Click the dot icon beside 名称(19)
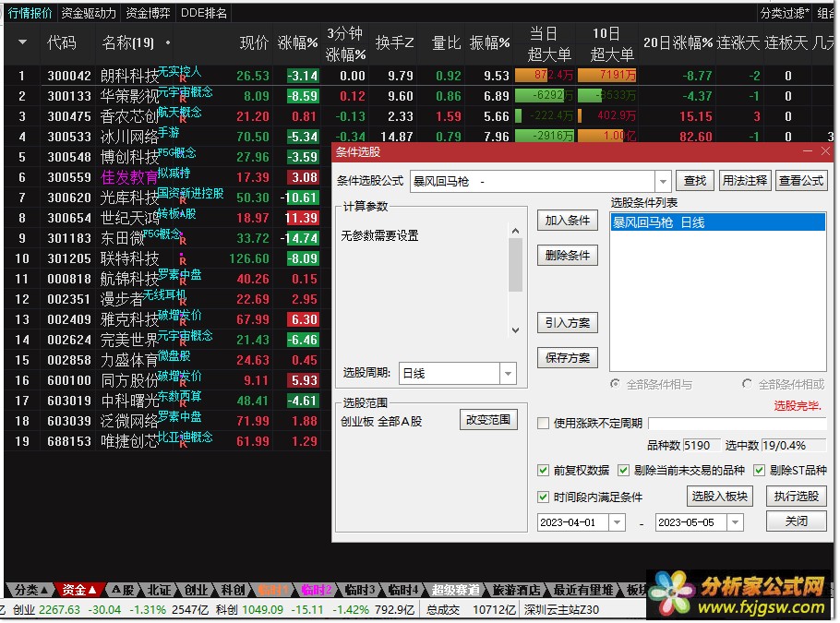The image size is (840, 623). pos(168,42)
